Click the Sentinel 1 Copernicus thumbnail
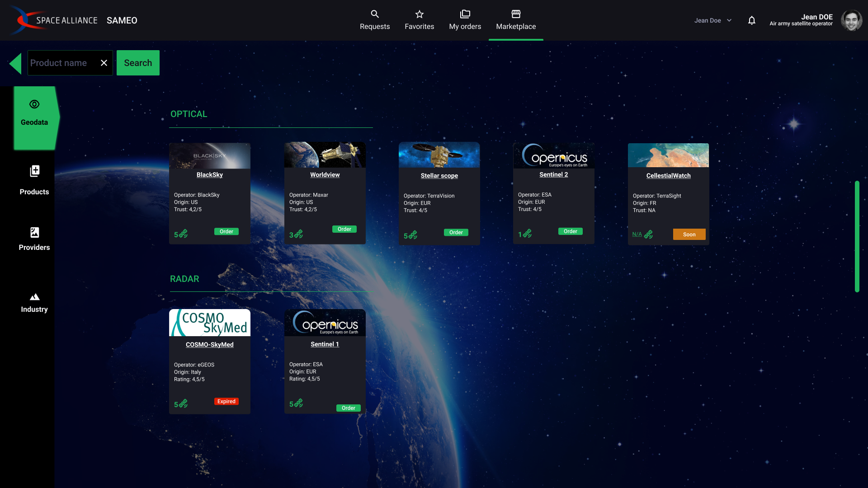 click(x=325, y=323)
